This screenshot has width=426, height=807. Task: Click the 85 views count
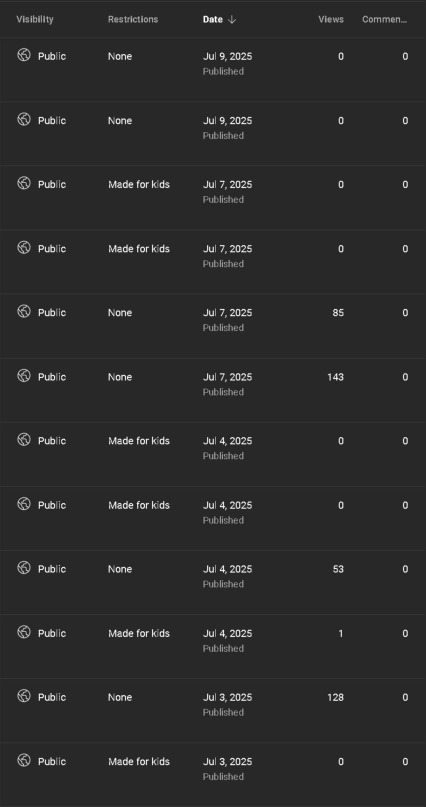[338, 313]
